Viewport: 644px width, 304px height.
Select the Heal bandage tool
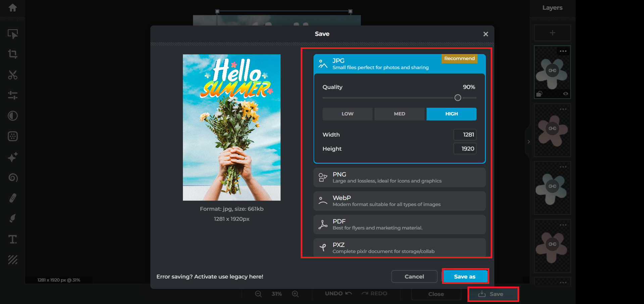(x=13, y=198)
